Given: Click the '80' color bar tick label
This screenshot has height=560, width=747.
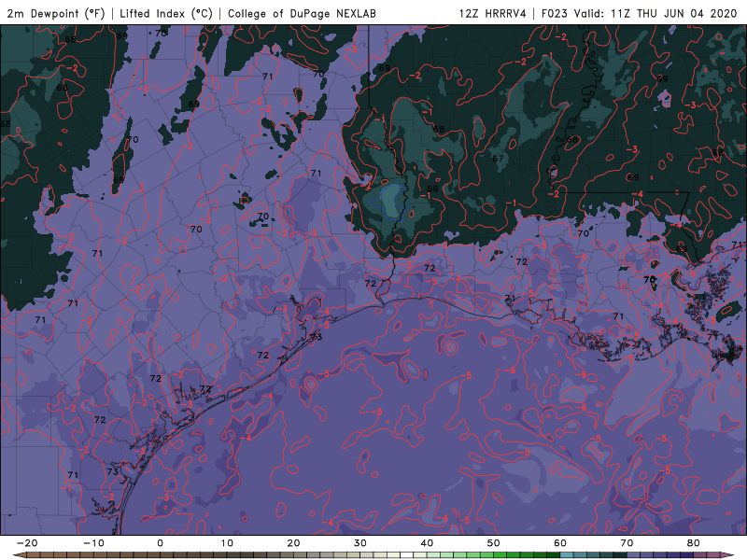Looking at the screenshot, I should click(x=694, y=543).
